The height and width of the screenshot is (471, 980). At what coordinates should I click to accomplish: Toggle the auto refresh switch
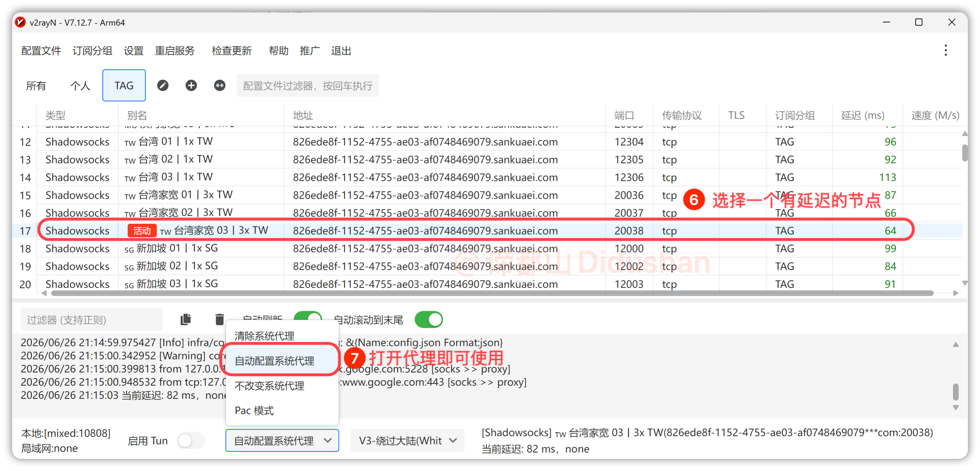coord(308,317)
